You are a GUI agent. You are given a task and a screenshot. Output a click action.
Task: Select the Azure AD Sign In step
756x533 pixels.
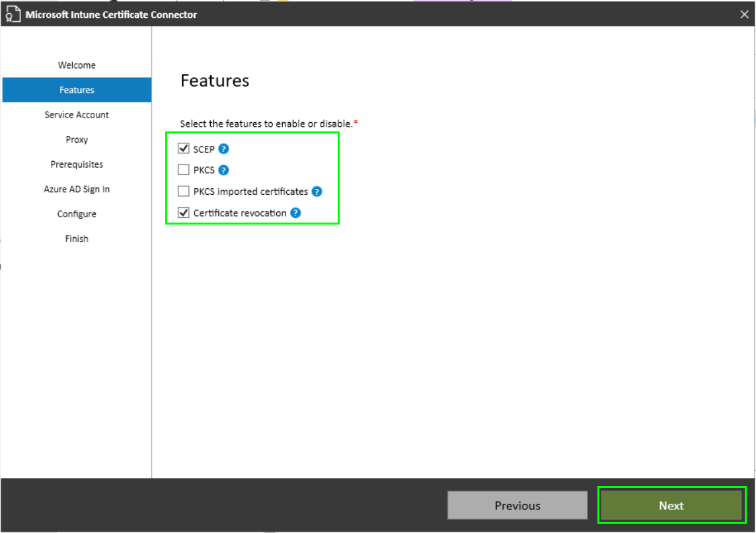(x=77, y=190)
